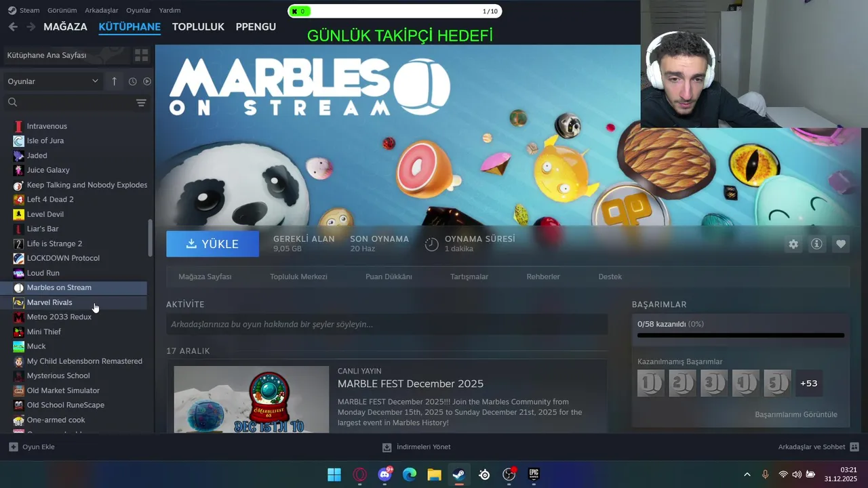
Task: Click the recent activity clock icon
Action: (132, 81)
